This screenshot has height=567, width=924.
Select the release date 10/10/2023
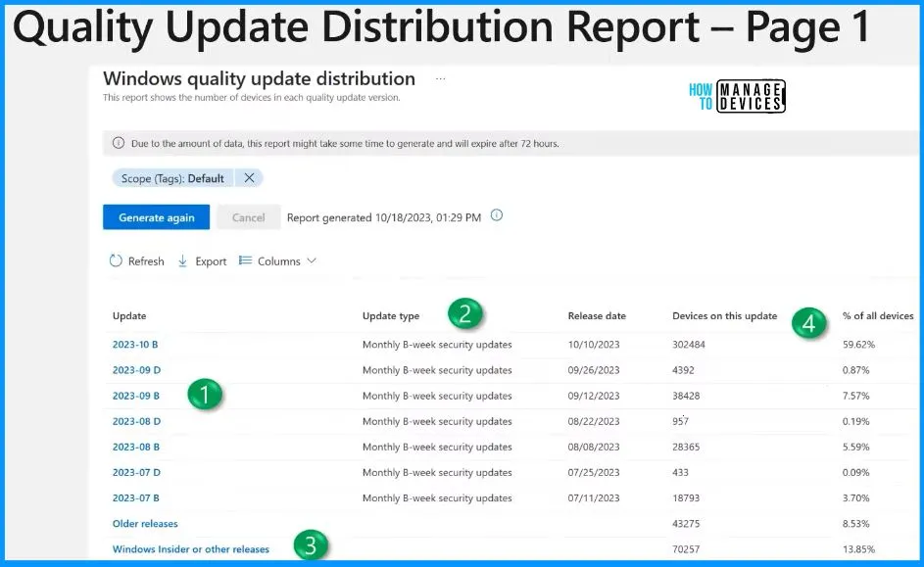pyautogui.click(x=594, y=345)
